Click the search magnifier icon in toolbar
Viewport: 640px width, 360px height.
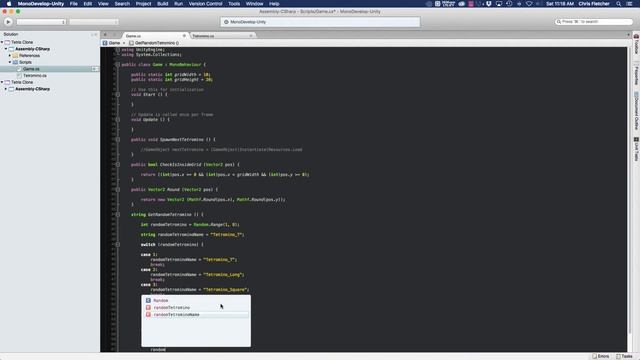click(x=558, y=22)
